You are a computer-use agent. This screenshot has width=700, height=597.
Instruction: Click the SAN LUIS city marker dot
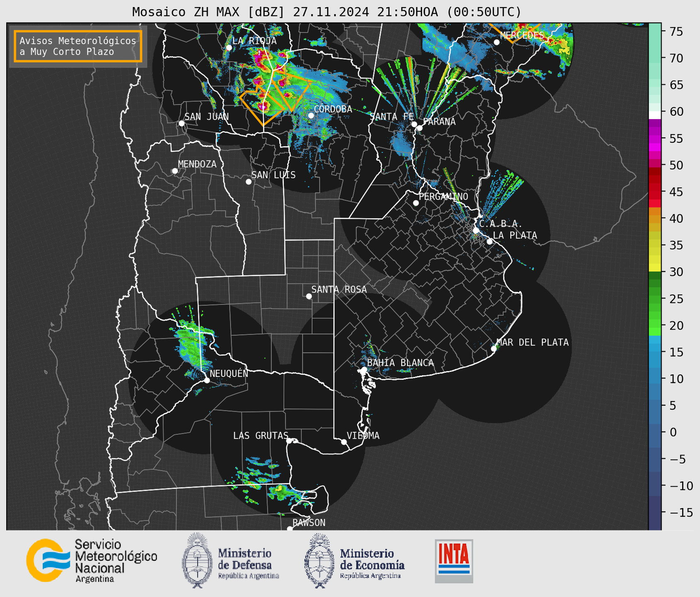click(249, 181)
